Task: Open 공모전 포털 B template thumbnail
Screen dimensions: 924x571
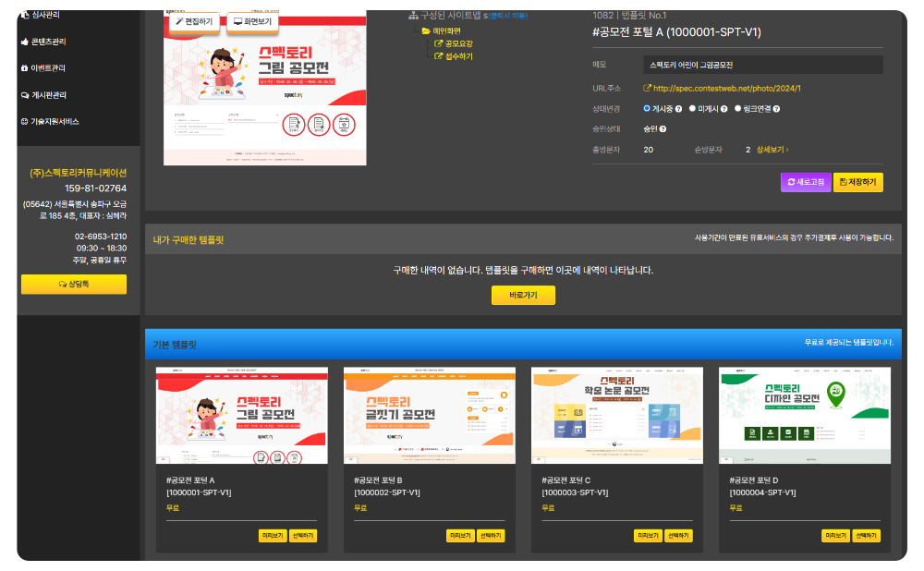Action: [429, 416]
